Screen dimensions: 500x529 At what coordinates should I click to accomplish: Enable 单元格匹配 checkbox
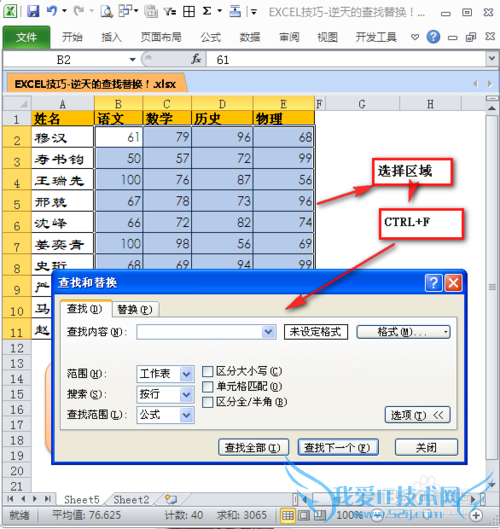coord(207,387)
